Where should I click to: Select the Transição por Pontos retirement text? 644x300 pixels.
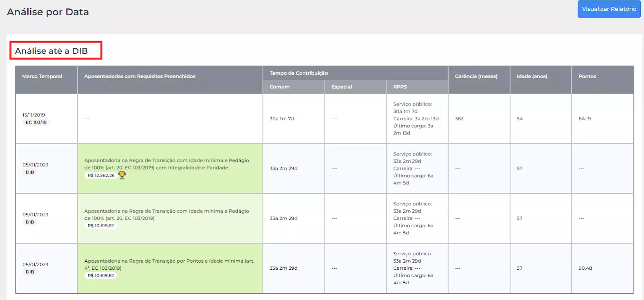169,265
